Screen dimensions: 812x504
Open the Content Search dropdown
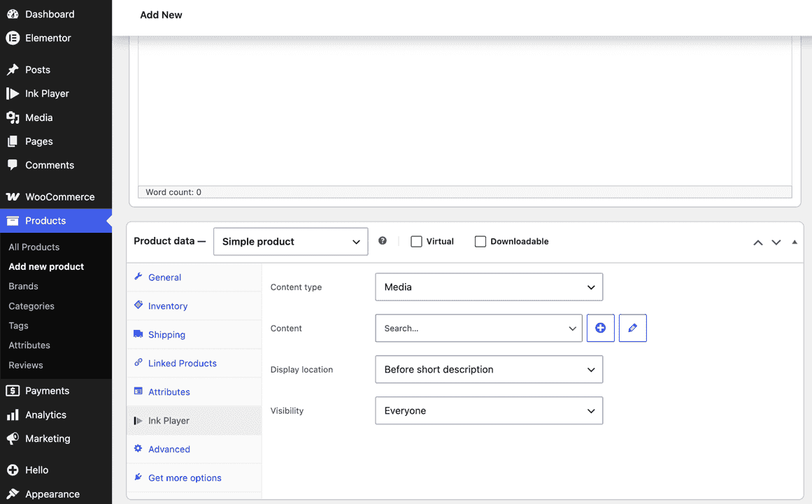[x=478, y=328]
